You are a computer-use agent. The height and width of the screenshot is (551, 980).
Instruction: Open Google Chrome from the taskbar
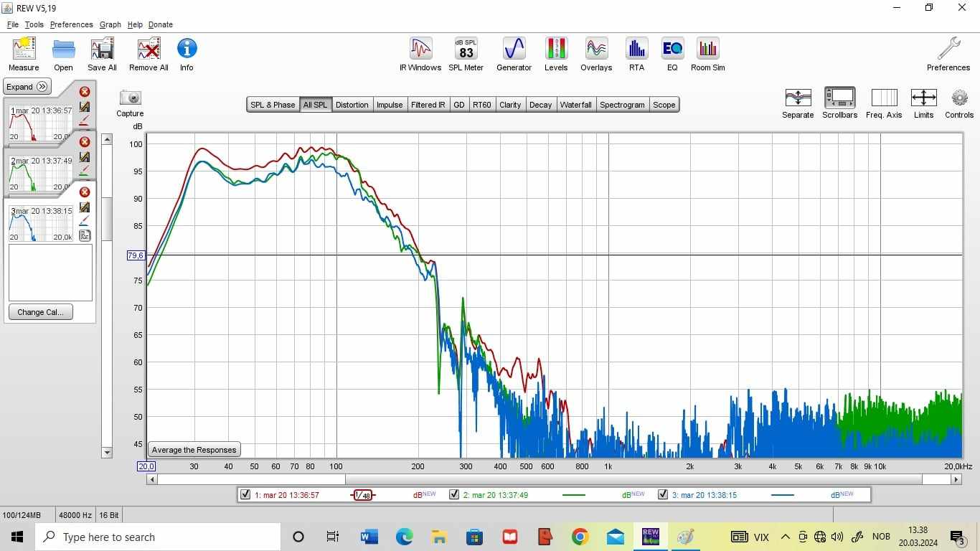[580, 537]
